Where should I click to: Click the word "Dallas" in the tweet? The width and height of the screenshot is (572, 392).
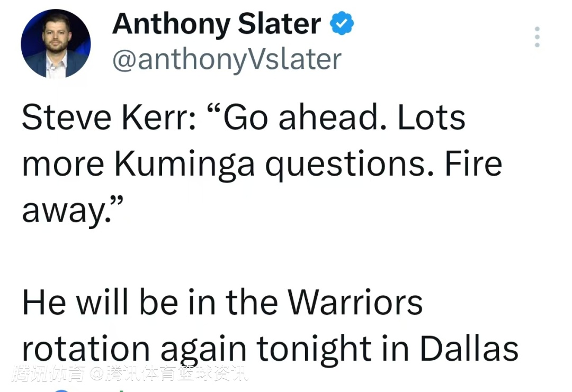(x=469, y=349)
